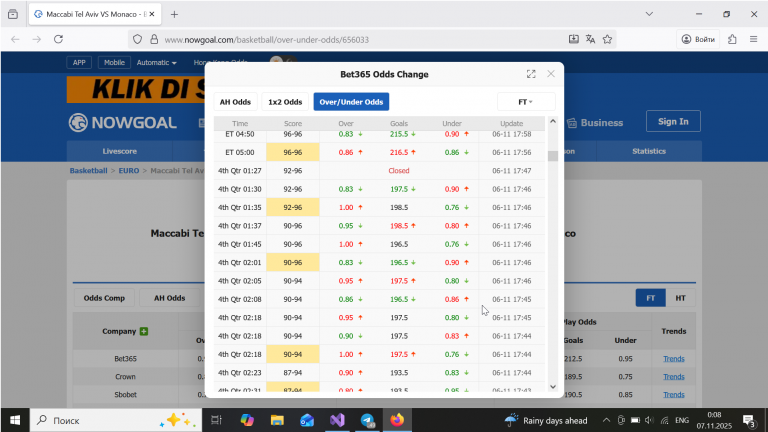768x432 pixels.
Task: Click the install/save page icon in address bar
Action: [574, 39]
